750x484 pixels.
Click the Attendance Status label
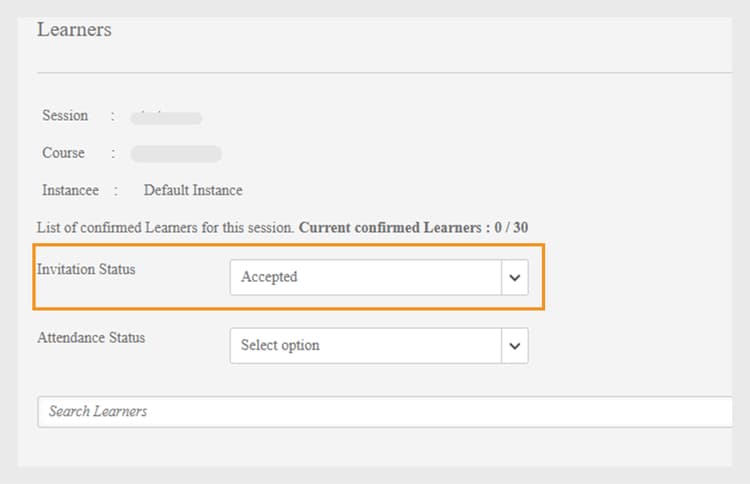91,338
